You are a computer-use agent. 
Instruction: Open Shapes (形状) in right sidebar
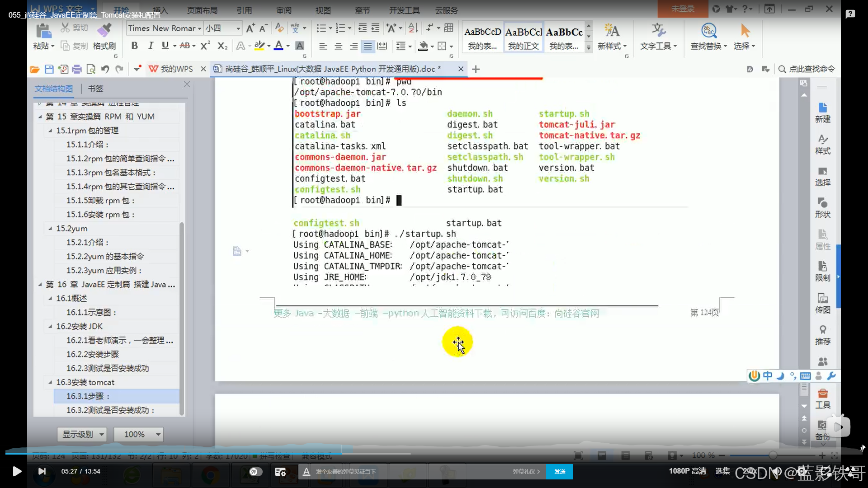822,208
